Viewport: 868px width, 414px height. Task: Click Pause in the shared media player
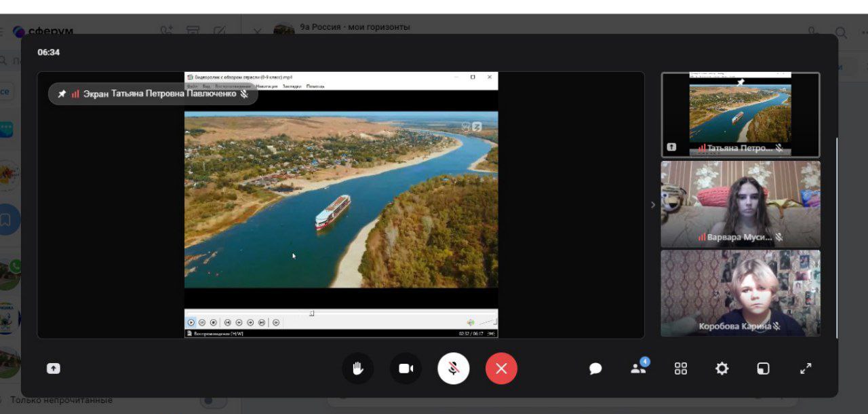202,322
